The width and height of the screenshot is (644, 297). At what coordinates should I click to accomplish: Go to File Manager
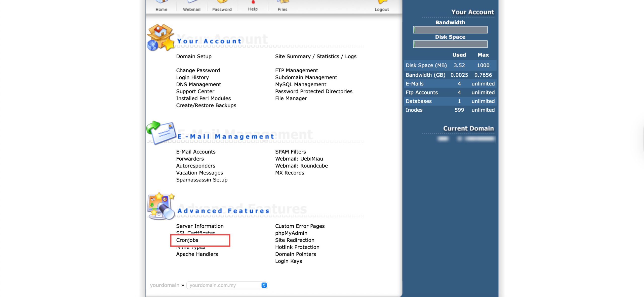[291, 98]
